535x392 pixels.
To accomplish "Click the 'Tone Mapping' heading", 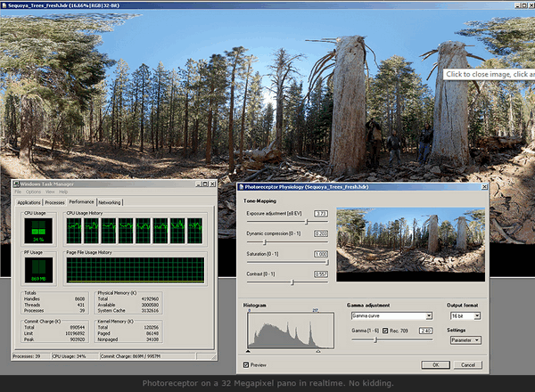I will pyautogui.click(x=259, y=200).
